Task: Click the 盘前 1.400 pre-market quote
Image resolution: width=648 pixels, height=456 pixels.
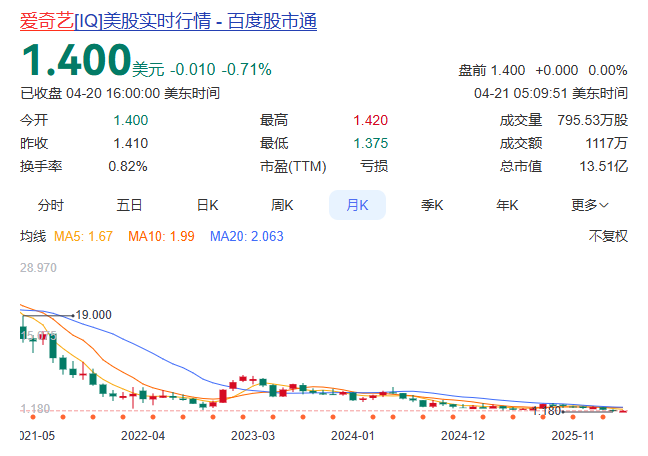Action: (x=492, y=70)
